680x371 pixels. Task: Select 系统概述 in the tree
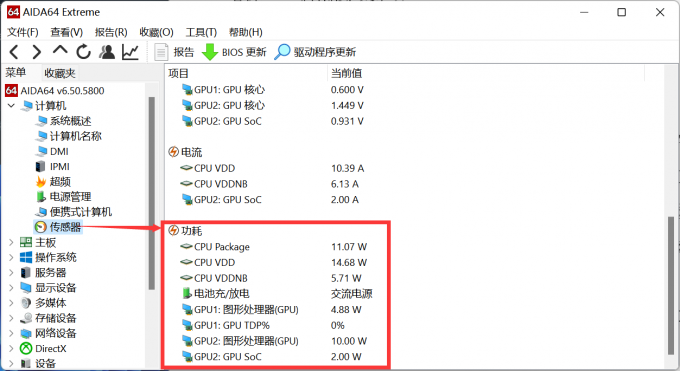click(70, 121)
